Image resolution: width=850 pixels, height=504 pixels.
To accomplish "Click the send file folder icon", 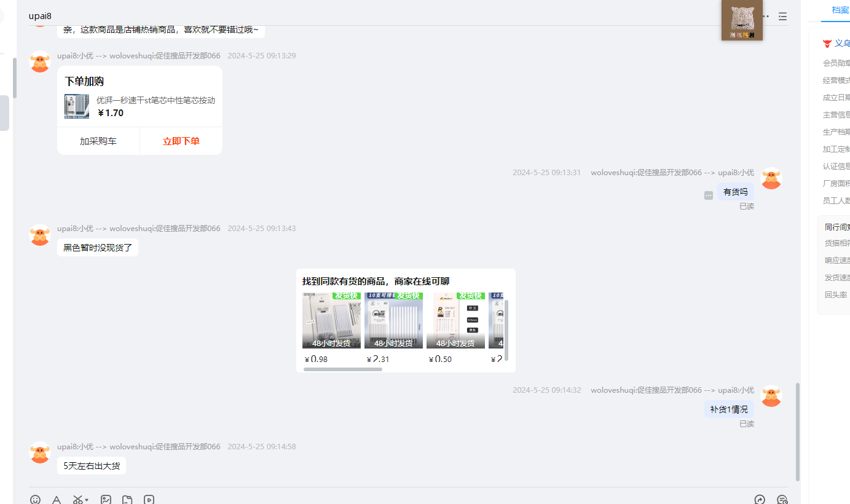I will (127, 500).
